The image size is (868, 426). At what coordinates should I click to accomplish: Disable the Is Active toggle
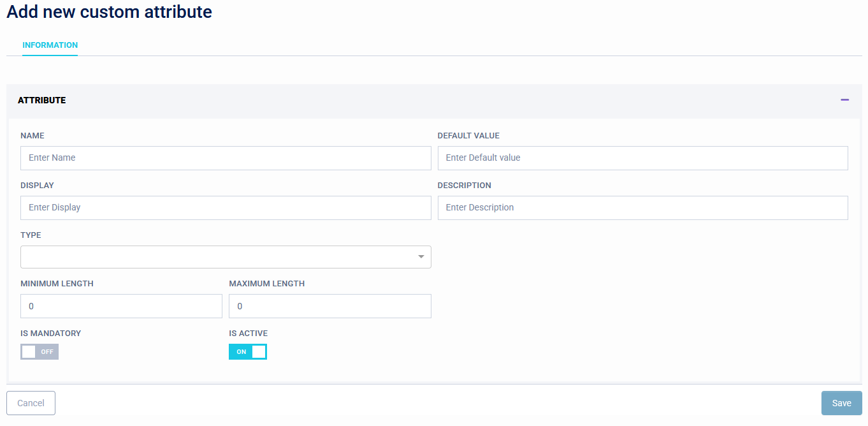(247, 352)
